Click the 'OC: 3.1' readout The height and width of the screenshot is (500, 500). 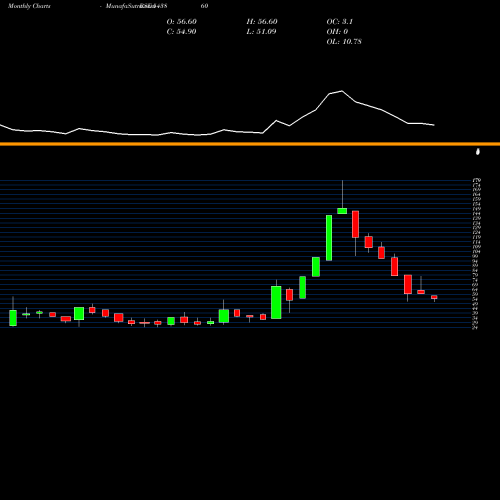pyautogui.click(x=339, y=21)
